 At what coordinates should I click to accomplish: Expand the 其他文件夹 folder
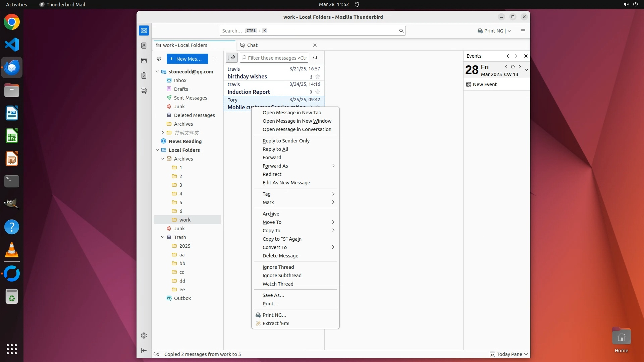point(163,133)
